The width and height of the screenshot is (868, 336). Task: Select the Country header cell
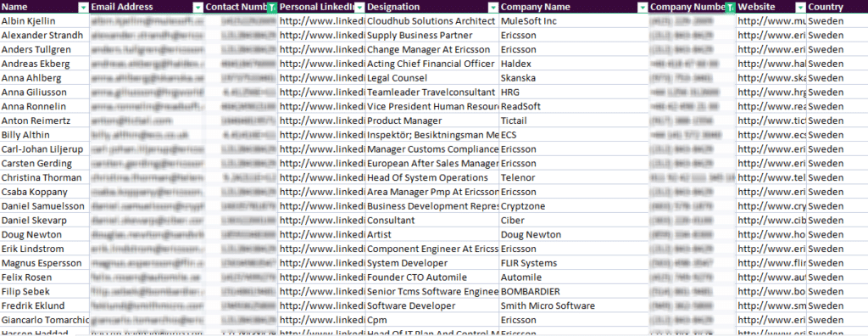[837, 7]
